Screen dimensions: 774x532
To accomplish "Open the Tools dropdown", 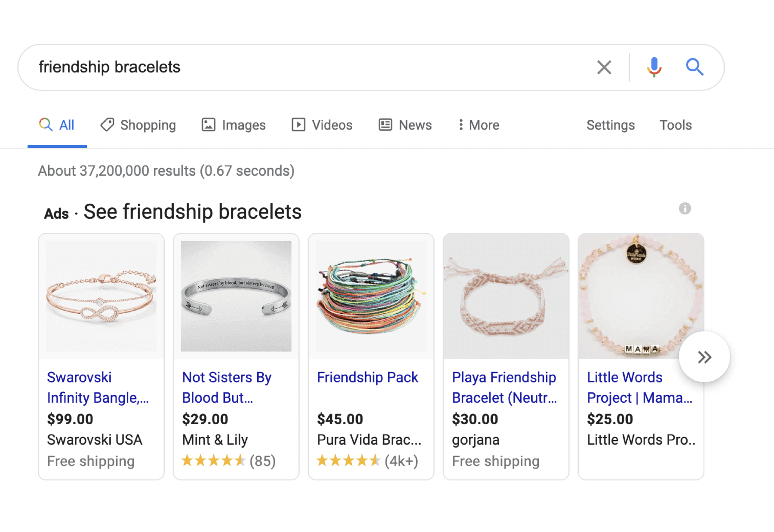I will pyautogui.click(x=675, y=125).
